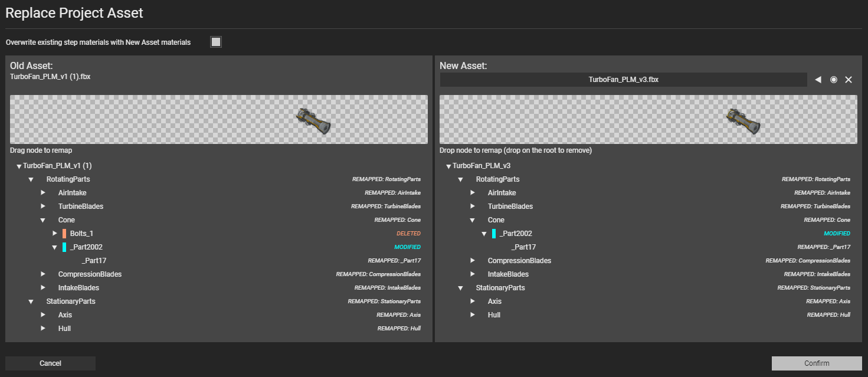Viewport: 868px width, 377px height.
Task: Select the Old Asset panel header
Action: [x=30, y=65]
